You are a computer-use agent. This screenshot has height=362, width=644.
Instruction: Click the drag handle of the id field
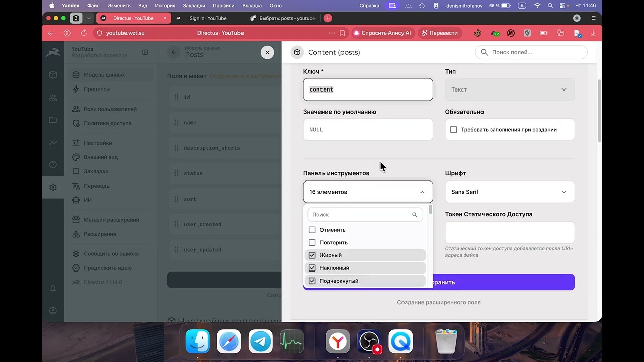pyautogui.click(x=176, y=97)
